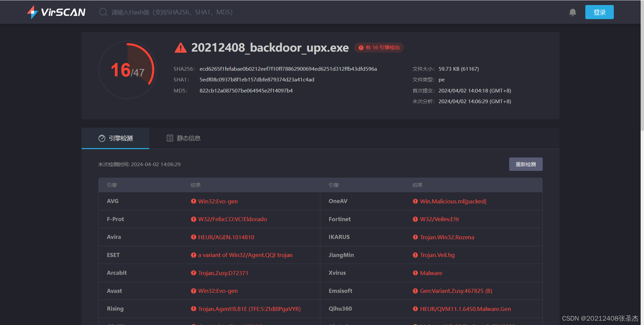Click the document icon in the 静态信息 tab

170,138
